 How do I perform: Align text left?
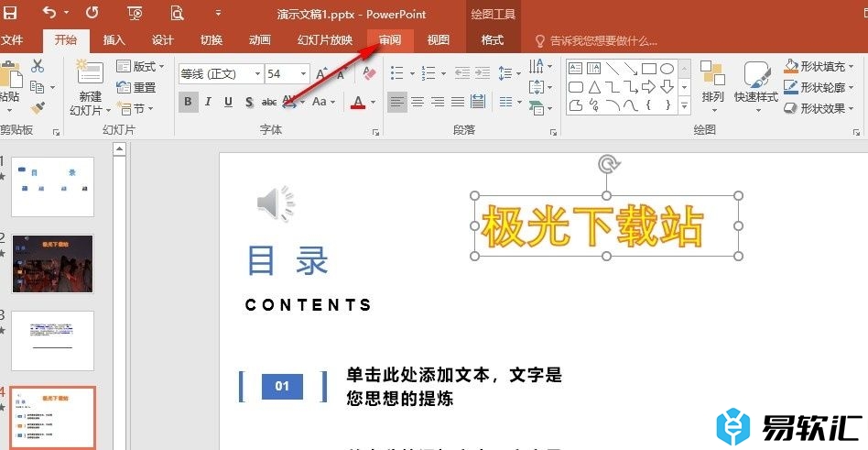pos(397,102)
